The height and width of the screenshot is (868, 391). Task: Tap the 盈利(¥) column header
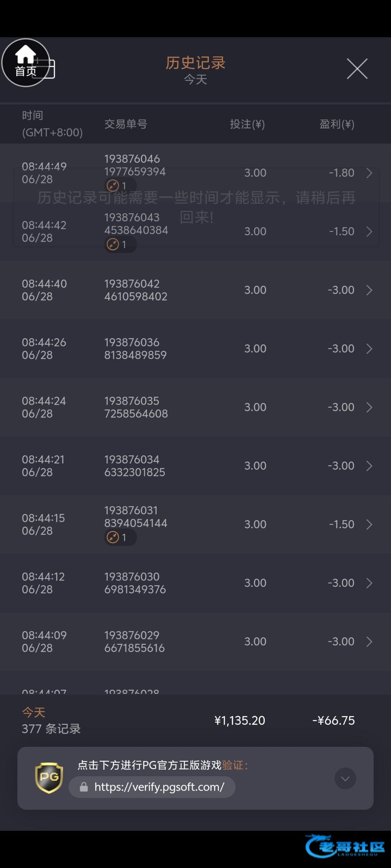[337, 124]
